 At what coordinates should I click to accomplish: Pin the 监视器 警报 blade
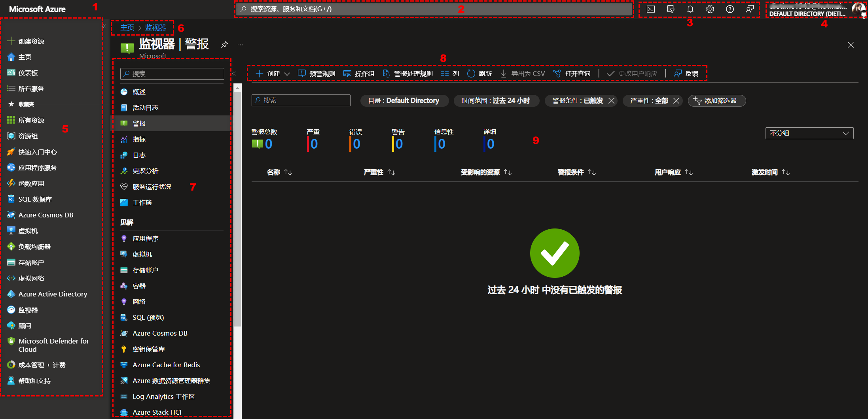[224, 45]
